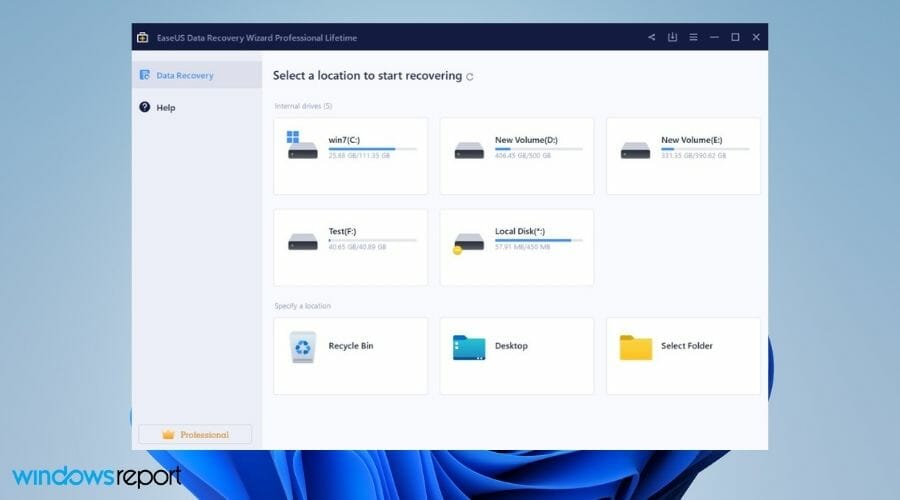
Task: Select the Test(F:) drive label
Action: 342,231
